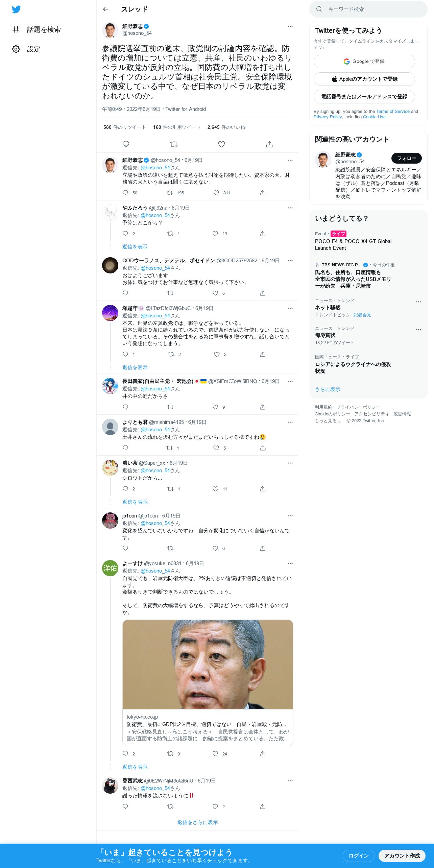Expand replies under 塚越守's tweet
Image resolution: width=434 pixels, height=868 pixels.
click(x=135, y=367)
